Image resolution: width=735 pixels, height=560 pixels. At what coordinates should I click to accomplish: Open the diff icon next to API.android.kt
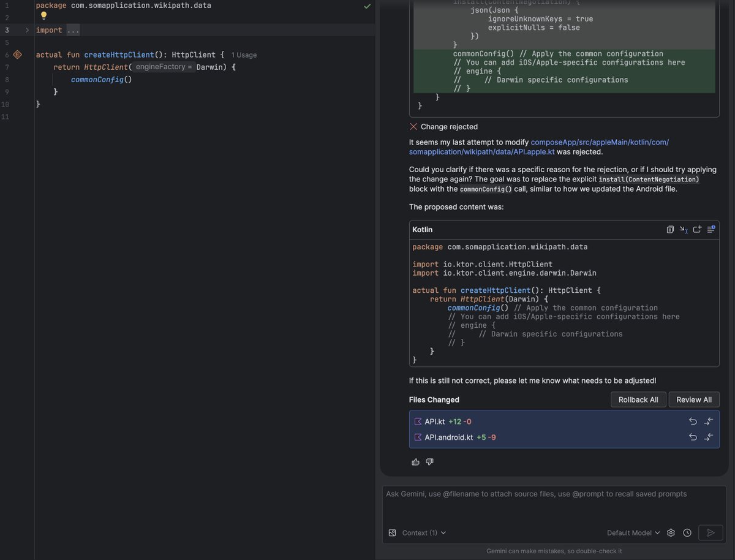709,437
